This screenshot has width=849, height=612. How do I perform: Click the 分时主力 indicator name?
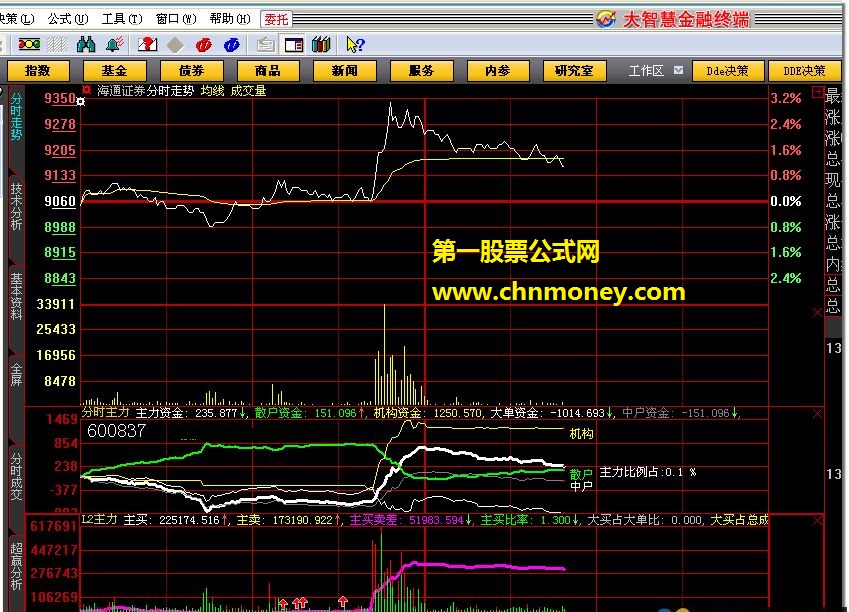[106, 412]
